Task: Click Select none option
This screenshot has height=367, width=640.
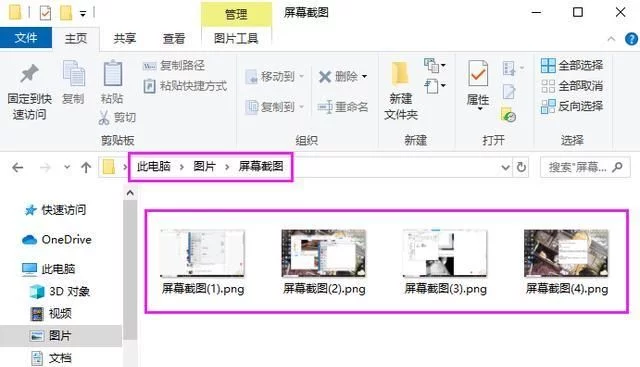Action: coord(572,86)
